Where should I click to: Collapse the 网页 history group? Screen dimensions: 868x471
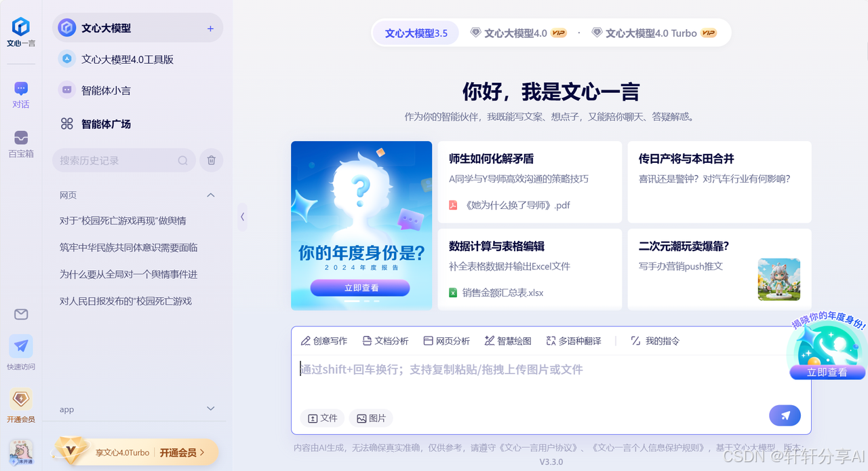pyautogui.click(x=210, y=195)
